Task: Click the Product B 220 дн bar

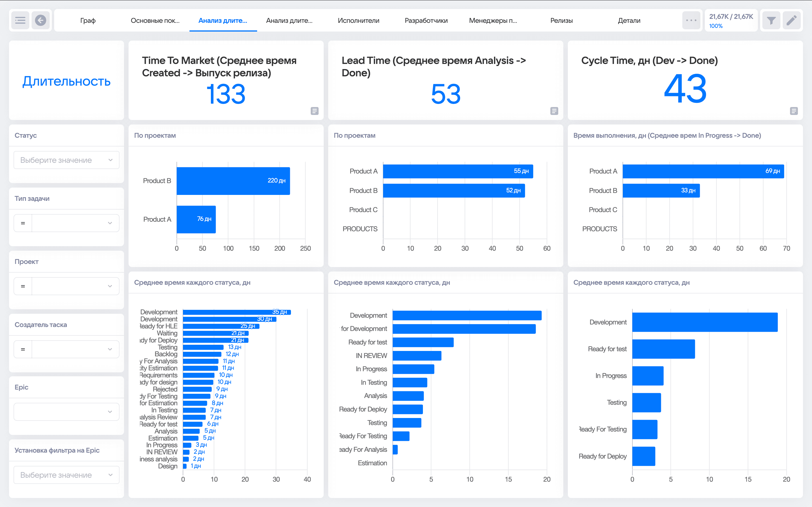Action: tap(233, 181)
